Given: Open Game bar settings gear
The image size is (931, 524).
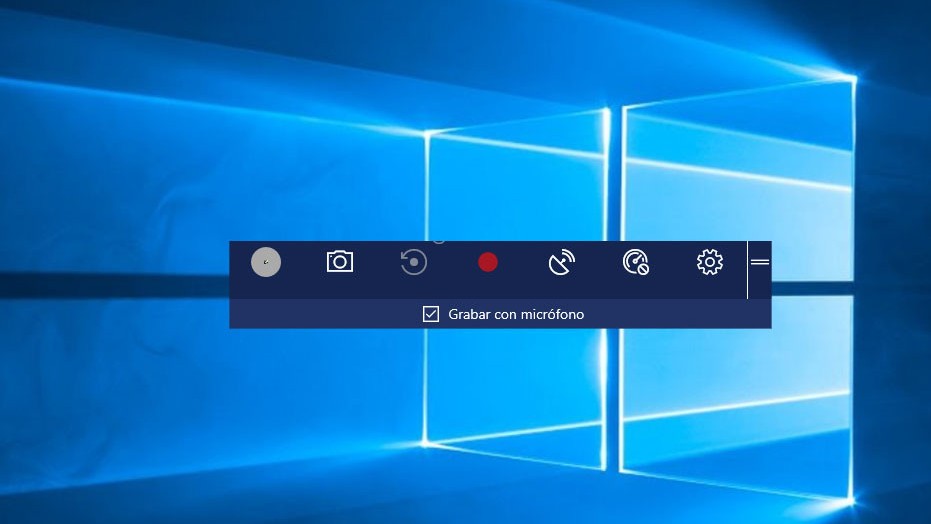Looking at the screenshot, I should (709, 262).
